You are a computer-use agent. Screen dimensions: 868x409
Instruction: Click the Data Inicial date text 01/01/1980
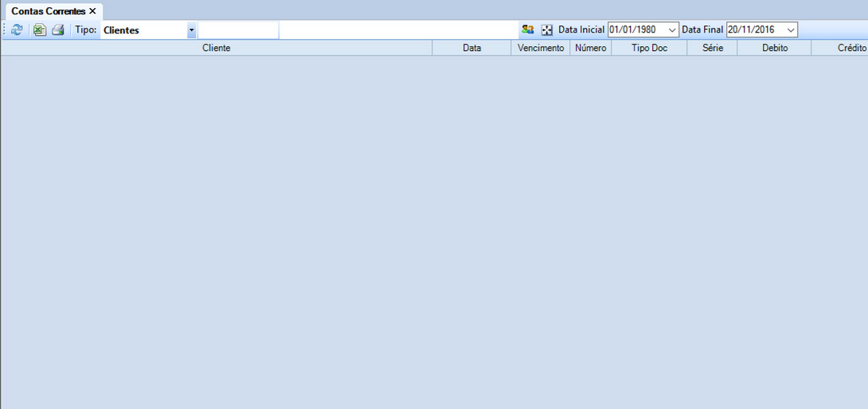coord(632,30)
